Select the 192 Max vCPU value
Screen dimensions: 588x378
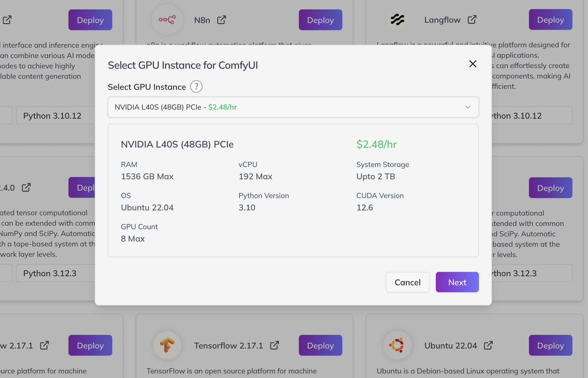click(255, 176)
